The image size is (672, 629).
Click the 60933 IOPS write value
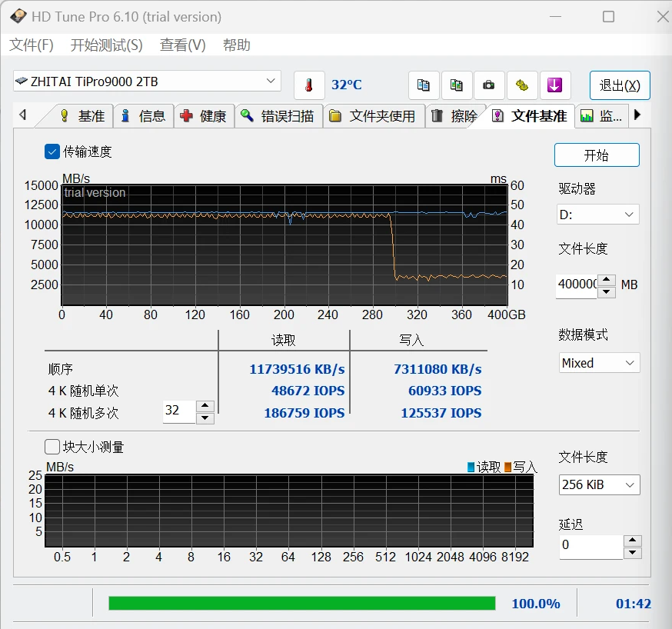click(x=445, y=391)
